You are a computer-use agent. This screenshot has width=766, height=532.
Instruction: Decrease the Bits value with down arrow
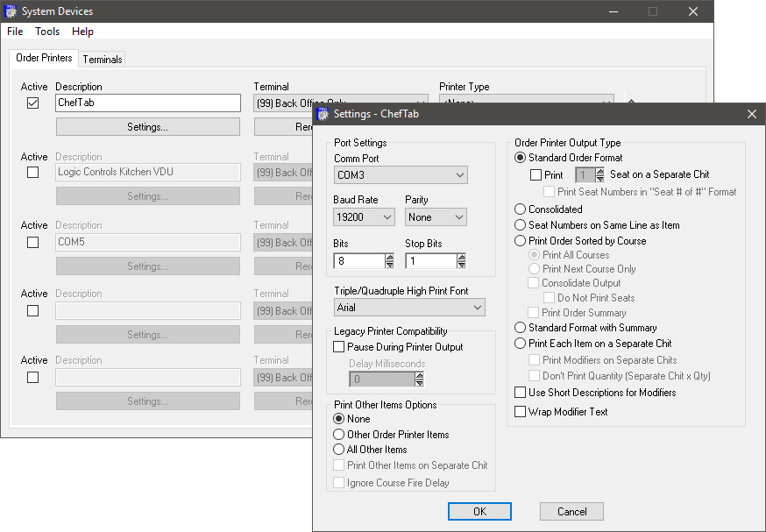tap(389, 265)
